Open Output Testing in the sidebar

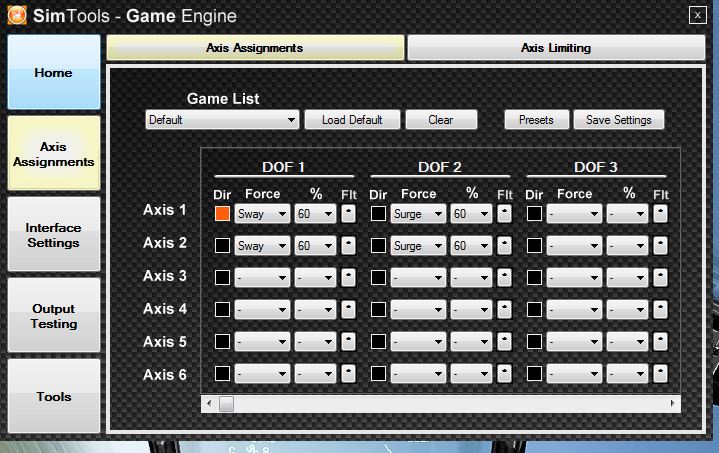click(x=54, y=316)
